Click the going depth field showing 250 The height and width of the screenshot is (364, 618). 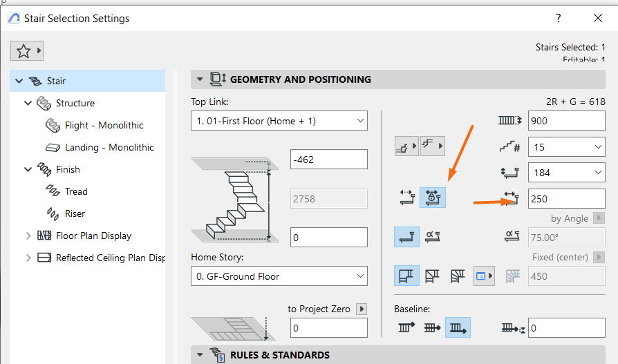pos(566,198)
